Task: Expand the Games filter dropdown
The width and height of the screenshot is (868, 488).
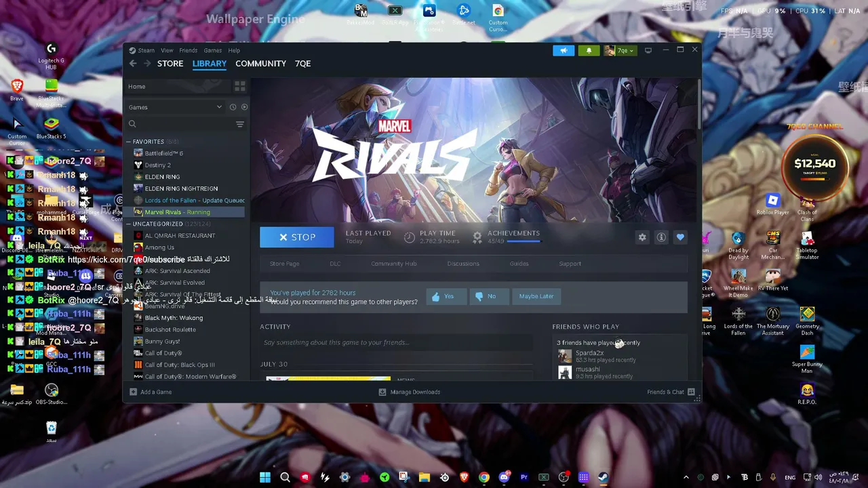Action: coord(176,107)
